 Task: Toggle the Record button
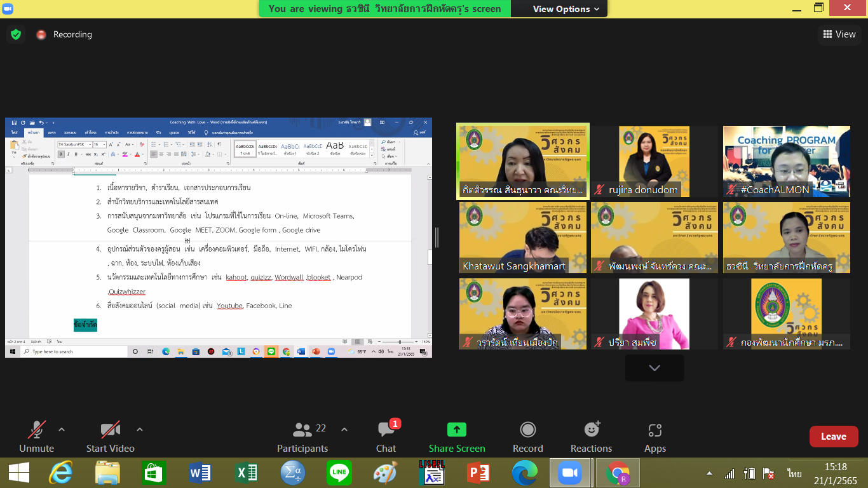click(x=528, y=437)
